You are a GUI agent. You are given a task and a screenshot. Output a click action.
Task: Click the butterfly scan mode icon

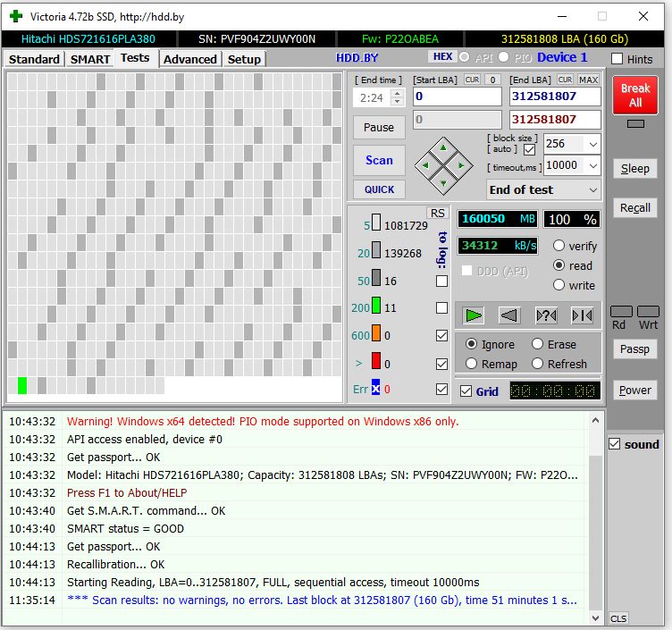click(583, 315)
